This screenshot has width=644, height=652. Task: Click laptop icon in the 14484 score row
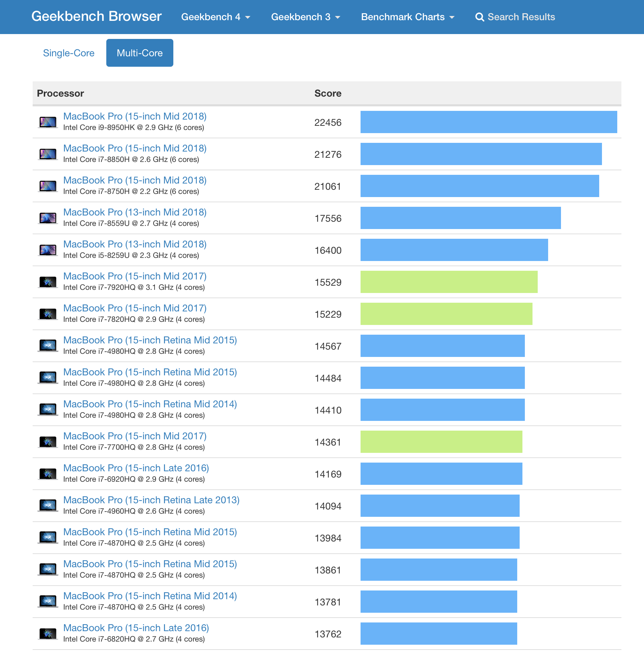48,378
